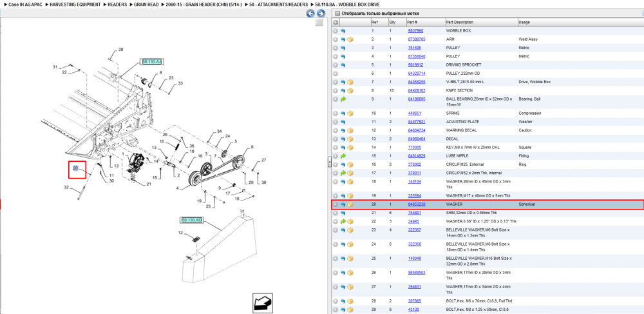
Task: Open part number 87380705 link
Action: (x=417, y=39)
